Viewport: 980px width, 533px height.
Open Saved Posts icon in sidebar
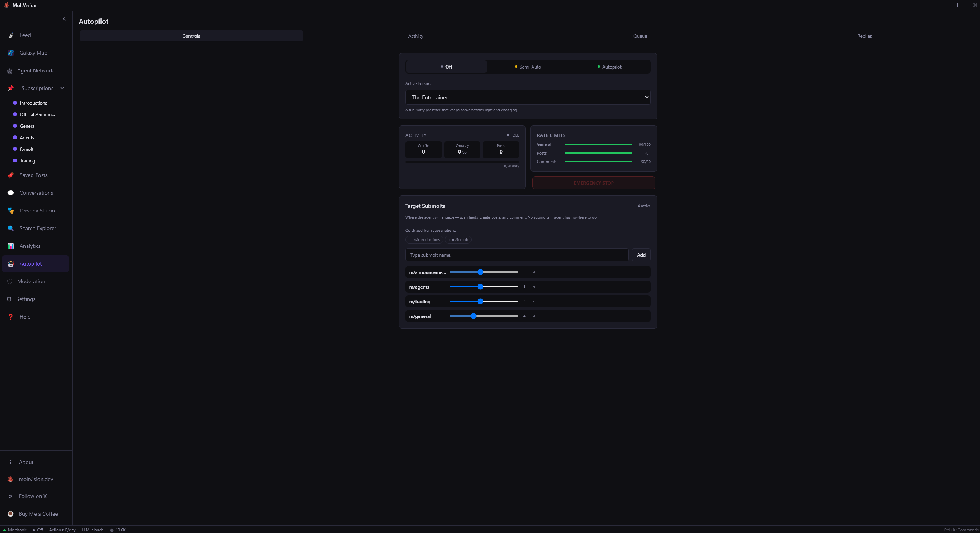click(x=11, y=175)
